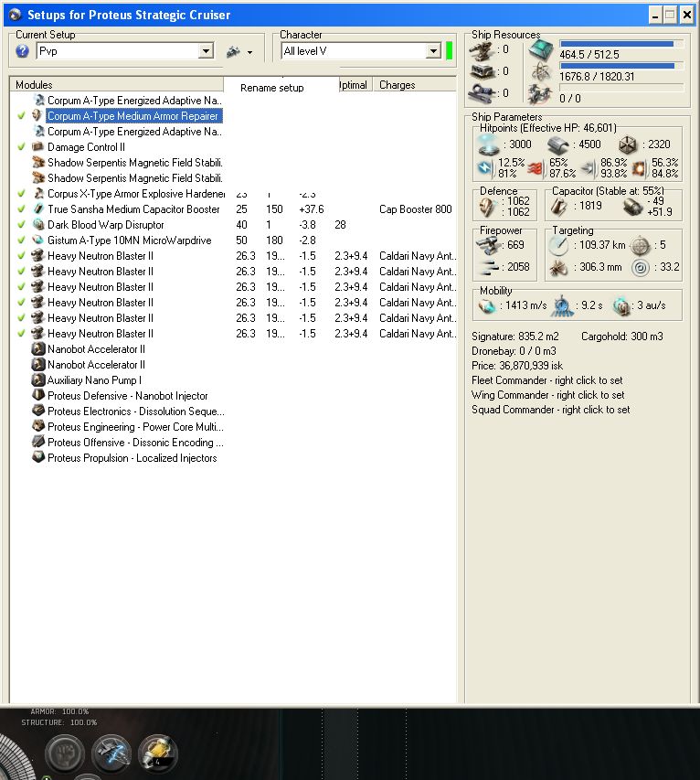The width and height of the screenshot is (700, 780).
Task: Click the Medium Armor Repairer module icon
Action: [x=37, y=115]
